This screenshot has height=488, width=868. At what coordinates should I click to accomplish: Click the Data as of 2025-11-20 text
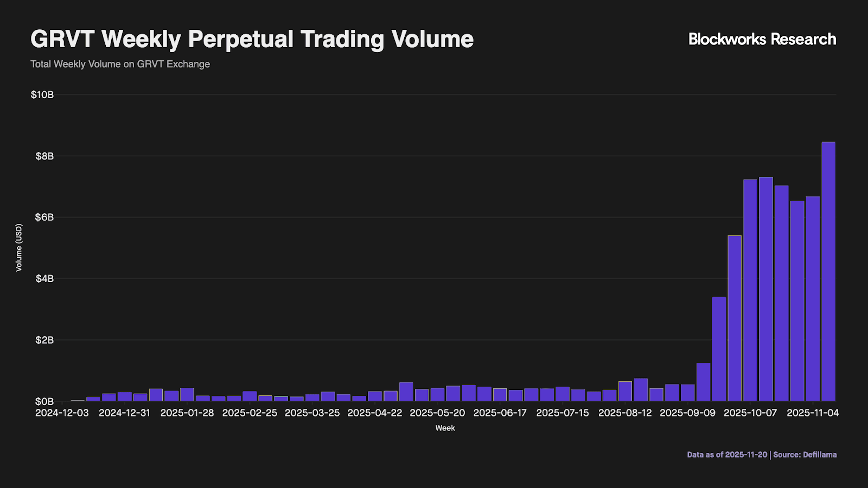727,454
